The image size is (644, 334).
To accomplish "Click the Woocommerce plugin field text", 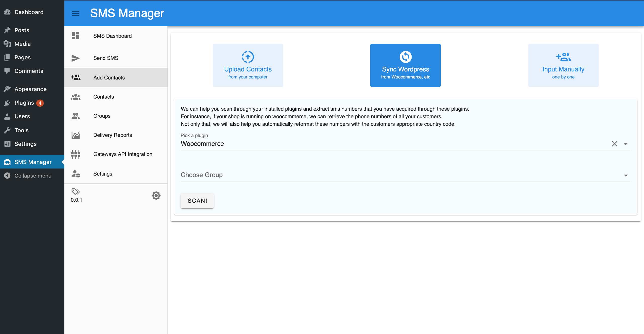I will 202,144.
